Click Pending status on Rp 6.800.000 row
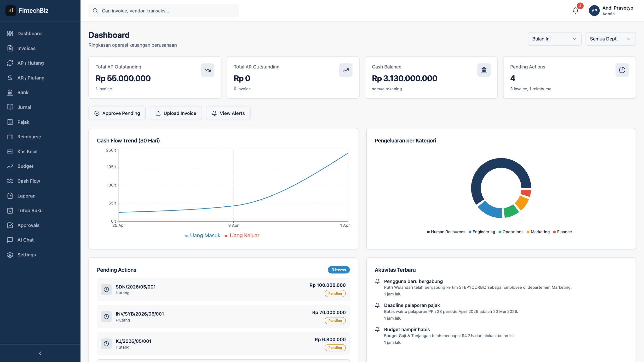This screenshot has width=644, height=362. [335, 347]
